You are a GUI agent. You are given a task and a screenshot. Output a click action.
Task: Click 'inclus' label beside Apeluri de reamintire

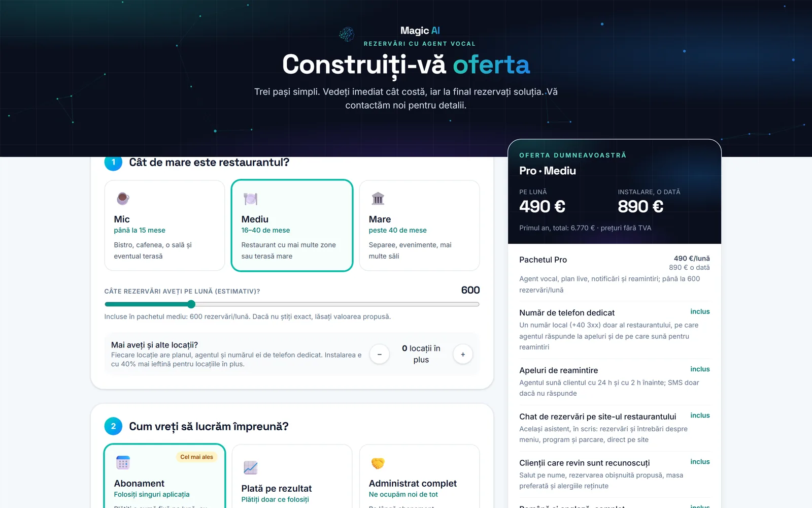tap(700, 369)
